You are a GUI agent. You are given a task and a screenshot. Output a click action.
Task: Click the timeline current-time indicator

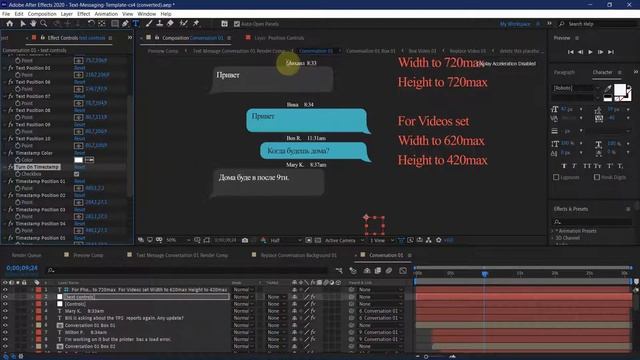pyautogui.click(x=484, y=273)
